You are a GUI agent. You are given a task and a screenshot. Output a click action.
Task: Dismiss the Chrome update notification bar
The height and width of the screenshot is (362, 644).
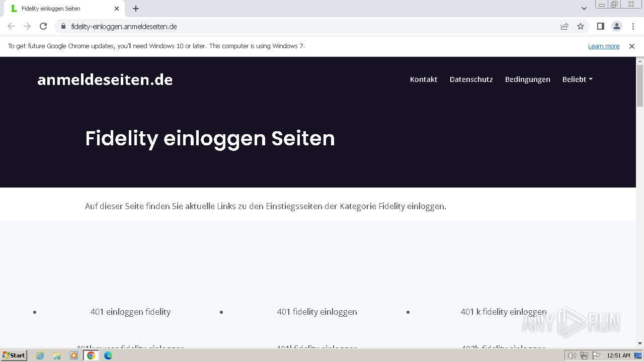pyautogui.click(x=632, y=46)
